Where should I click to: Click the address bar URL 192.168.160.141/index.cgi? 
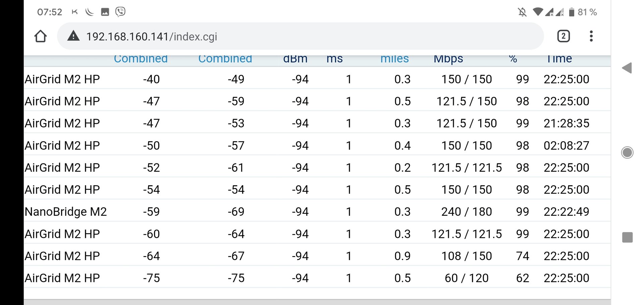tap(152, 36)
